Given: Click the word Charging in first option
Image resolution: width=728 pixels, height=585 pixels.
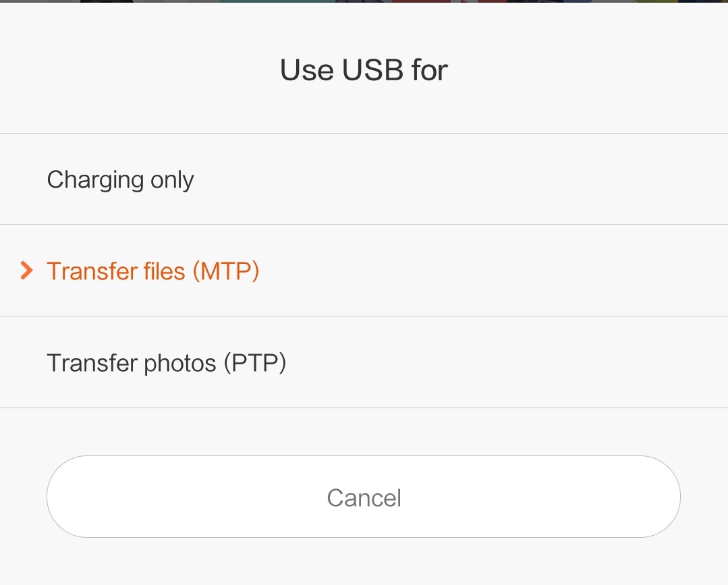Looking at the screenshot, I should pos(95,180).
